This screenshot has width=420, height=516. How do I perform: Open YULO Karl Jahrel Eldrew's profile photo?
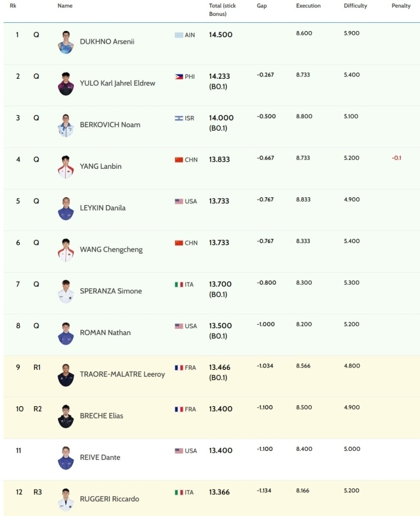(x=66, y=84)
